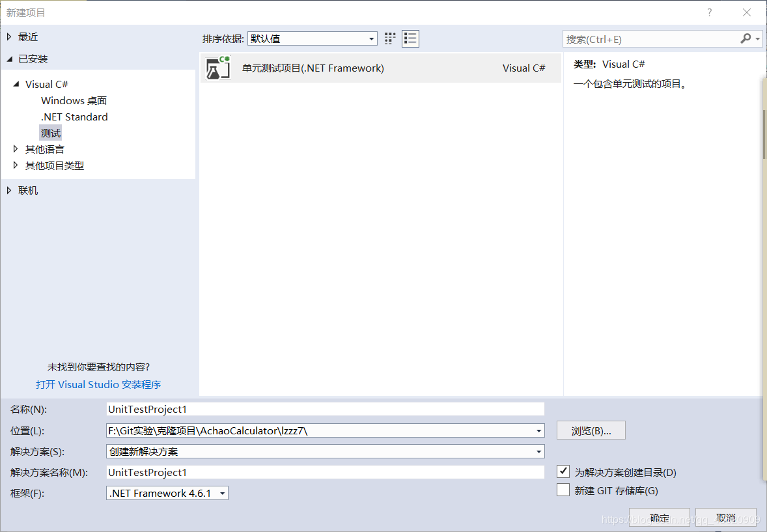Click the 取消 button
Viewport: 767px width, 532px height.
coord(726,517)
